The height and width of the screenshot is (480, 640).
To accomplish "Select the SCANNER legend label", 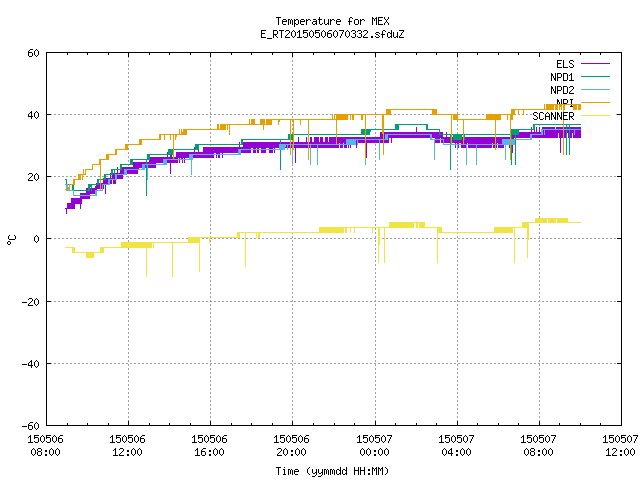I will tap(553, 116).
